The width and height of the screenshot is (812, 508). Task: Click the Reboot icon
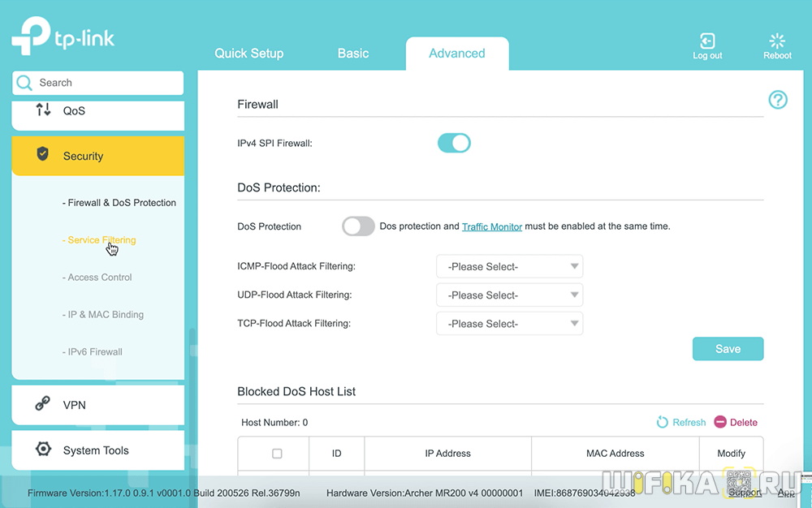click(x=777, y=41)
